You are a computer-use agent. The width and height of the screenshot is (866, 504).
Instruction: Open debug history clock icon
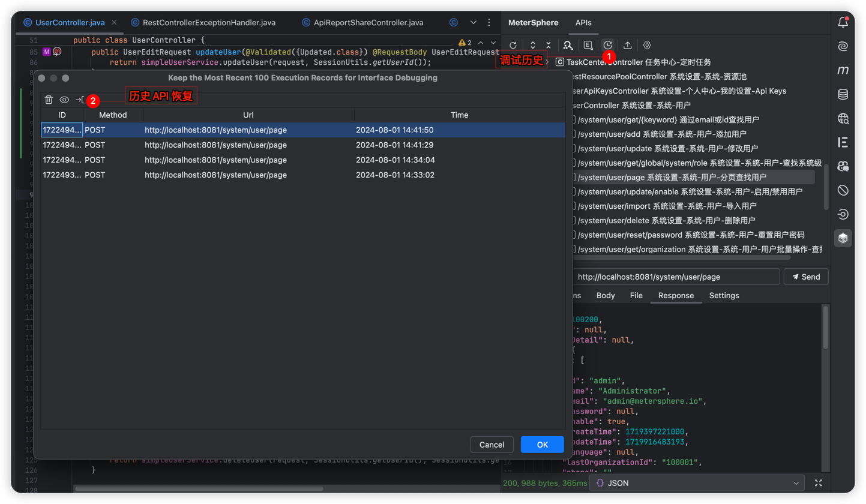click(607, 45)
